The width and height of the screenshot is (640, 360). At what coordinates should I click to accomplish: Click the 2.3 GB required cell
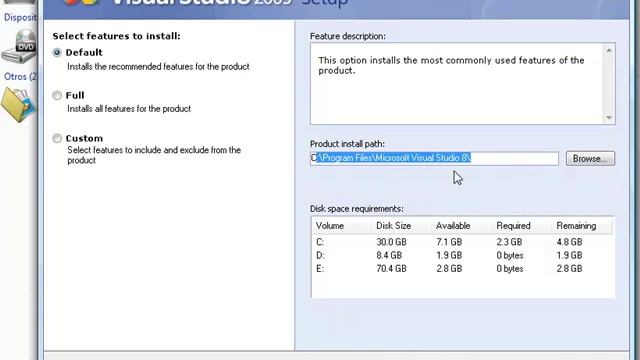click(x=509, y=242)
